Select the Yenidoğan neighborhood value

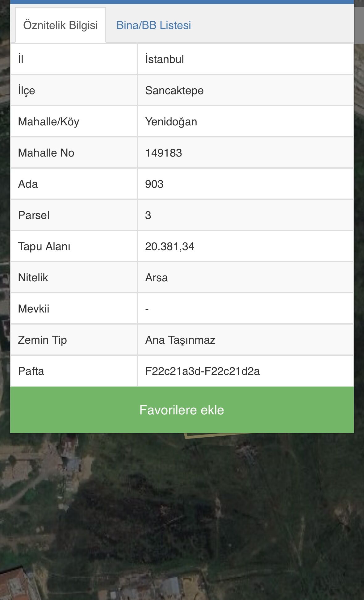171,122
